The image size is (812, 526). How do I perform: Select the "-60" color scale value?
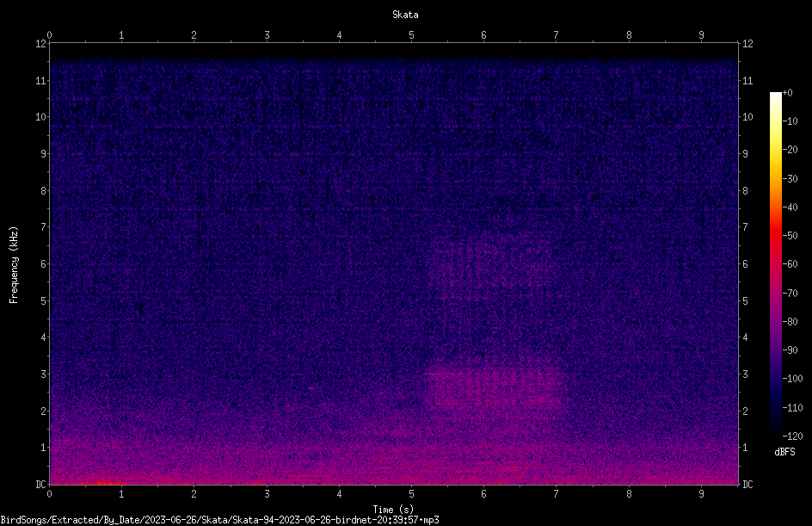click(x=790, y=264)
